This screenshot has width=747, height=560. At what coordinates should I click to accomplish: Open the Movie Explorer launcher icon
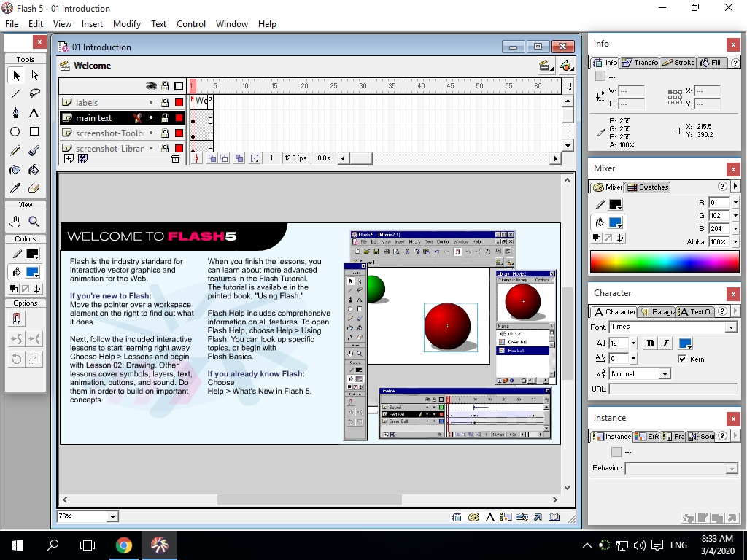click(x=522, y=517)
